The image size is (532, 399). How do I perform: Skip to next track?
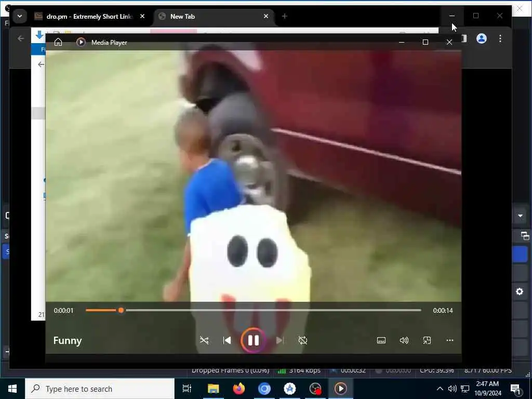280,340
